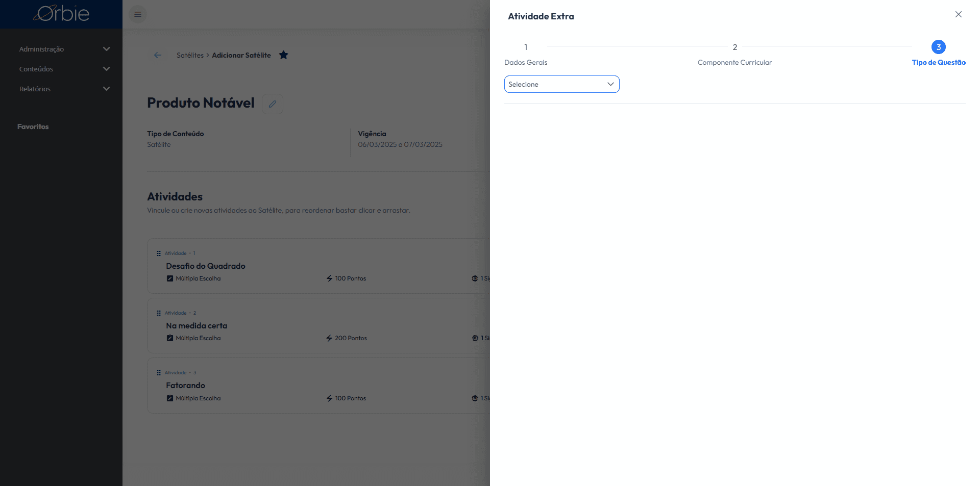The width and height of the screenshot is (980, 486).
Task: Close the Atividade Extra panel
Action: point(959,14)
